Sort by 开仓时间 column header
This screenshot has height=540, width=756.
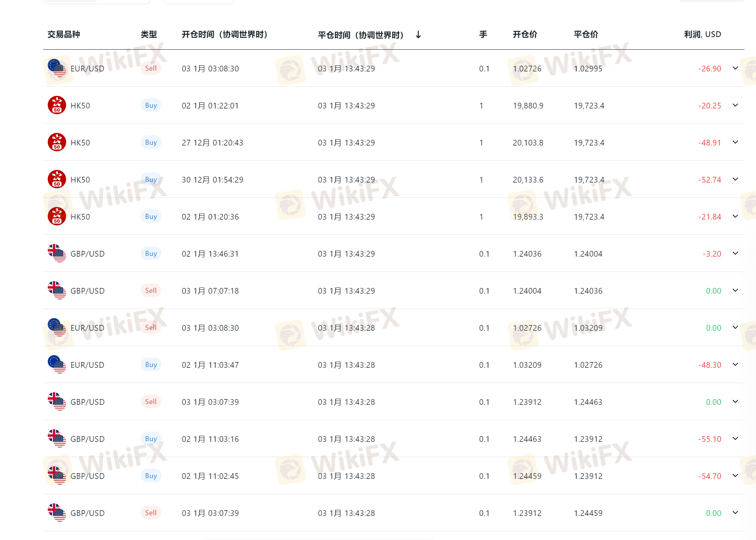(224, 35)
